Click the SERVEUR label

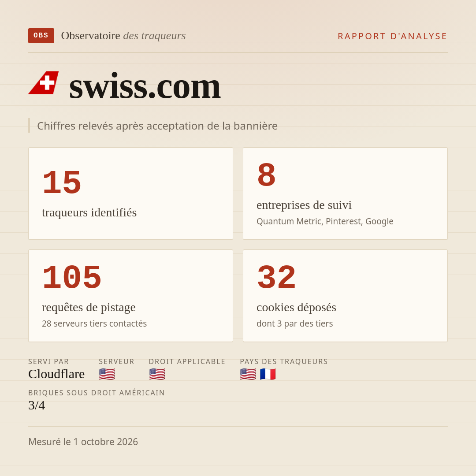(x=116, y=361)
